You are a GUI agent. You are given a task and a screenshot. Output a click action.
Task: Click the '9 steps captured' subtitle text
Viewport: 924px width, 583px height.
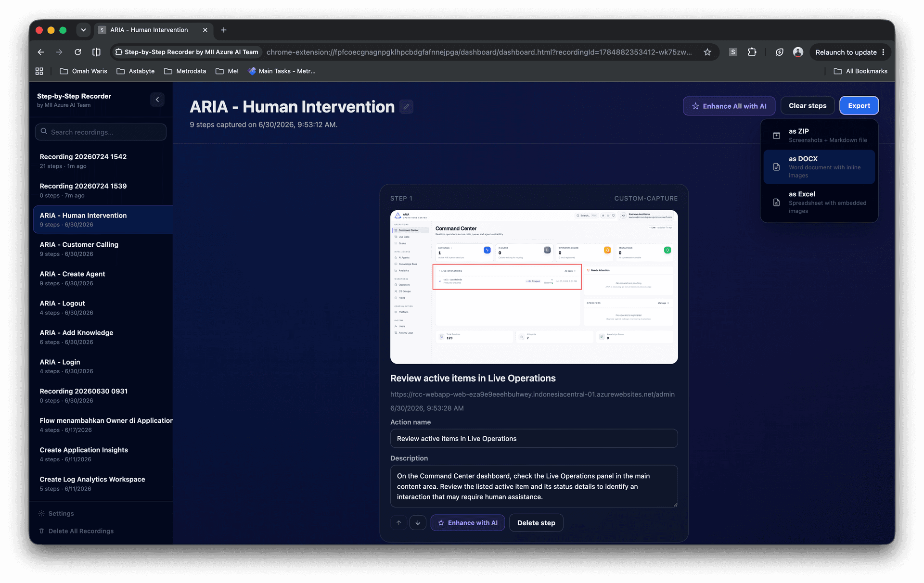[x=264, y=125]
